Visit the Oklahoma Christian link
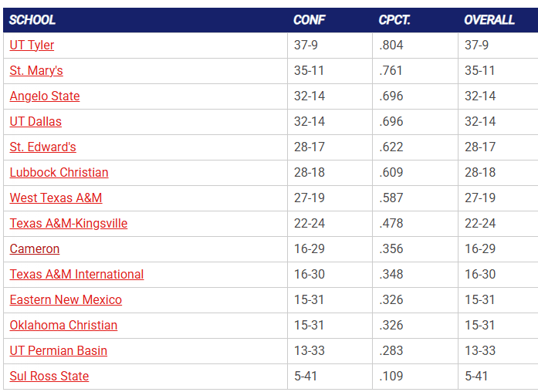The width and height of the screenshot is (538, 392). click(63, 326)
